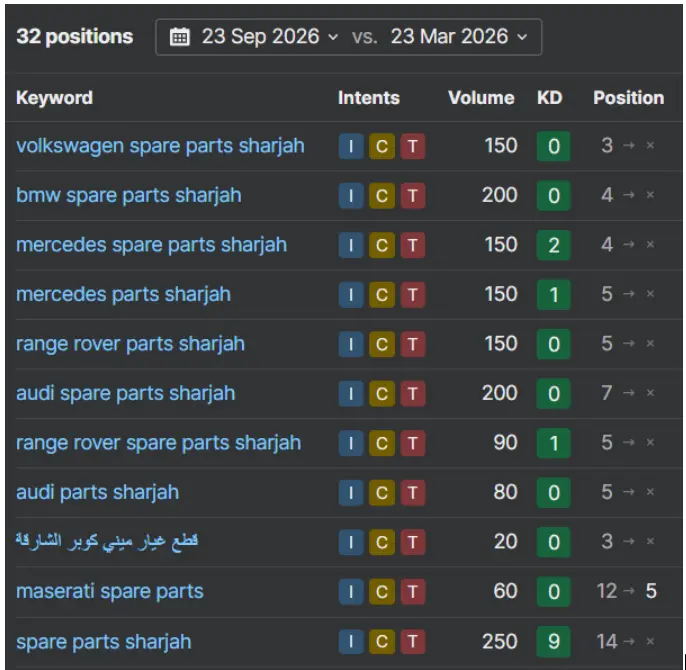This screenshot has width=686, height=670.
Task: Open keyword spare parts sharjah
Action: (104, 642)
